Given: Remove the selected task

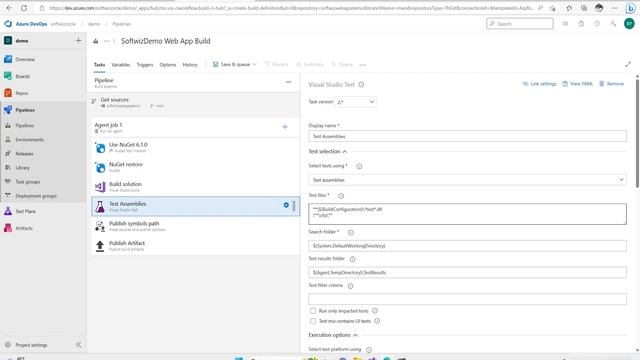Looking at the screenshot, I should [x=611, y=84].
